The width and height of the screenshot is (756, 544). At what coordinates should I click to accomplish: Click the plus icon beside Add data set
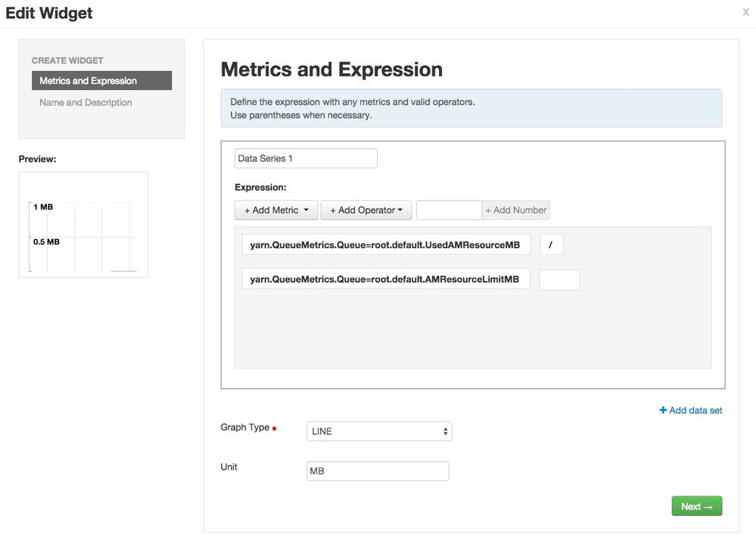[663, 411]
